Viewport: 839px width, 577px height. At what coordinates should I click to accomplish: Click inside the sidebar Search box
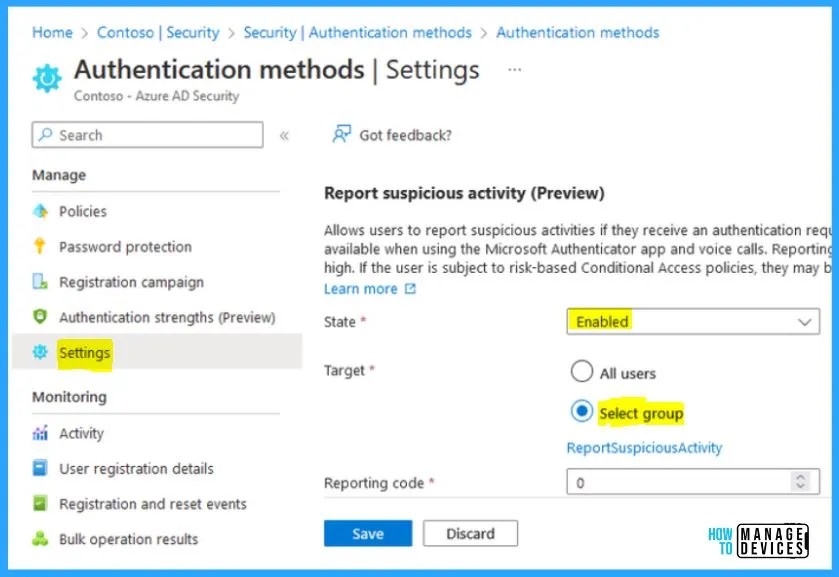coord(147,134)
